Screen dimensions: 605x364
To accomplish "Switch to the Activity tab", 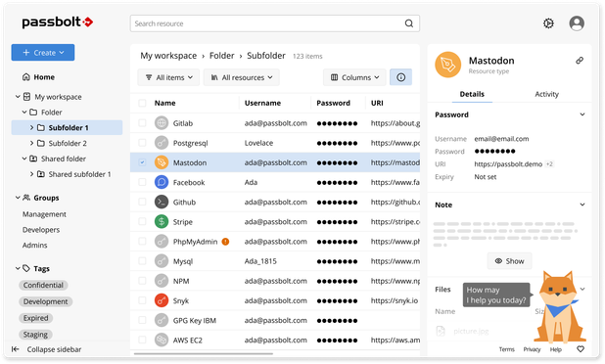I will click(x=546, y=94).
